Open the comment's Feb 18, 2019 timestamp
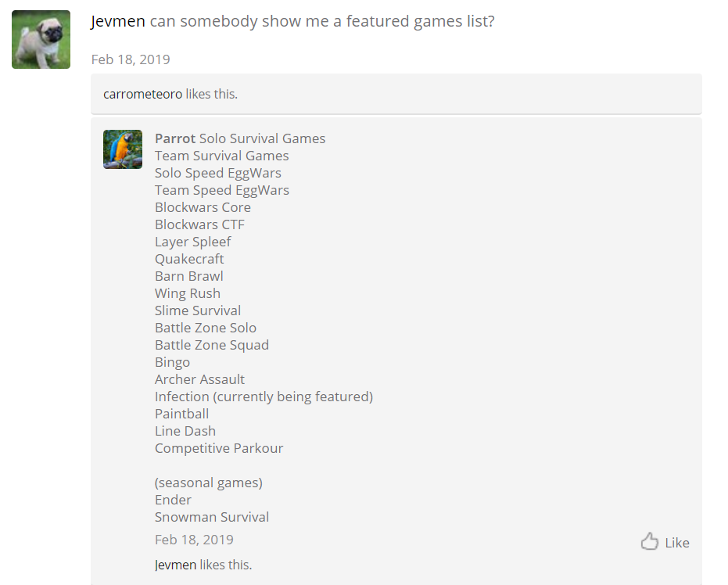The width and height of the screenshot is (728, 585). [x=194, y=540]
